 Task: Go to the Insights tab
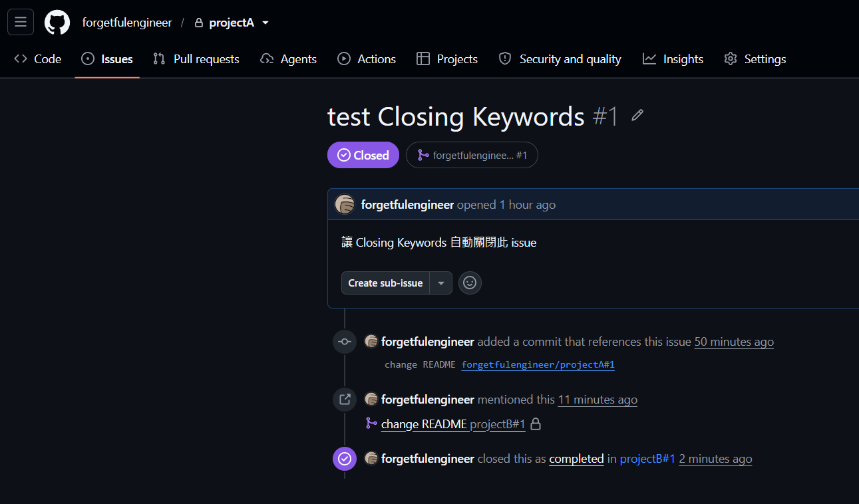(x=673, y=59)
